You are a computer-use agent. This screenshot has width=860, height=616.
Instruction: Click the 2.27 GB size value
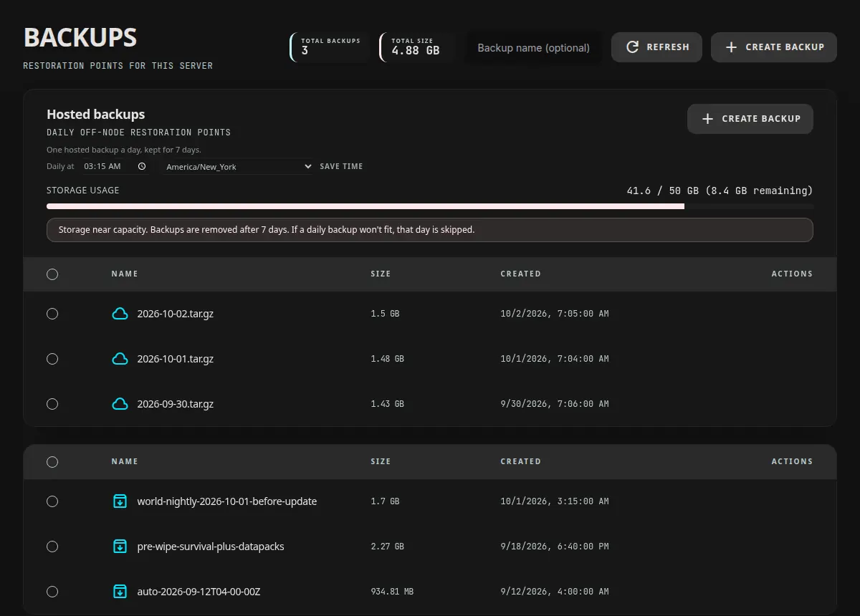[387, 547]
